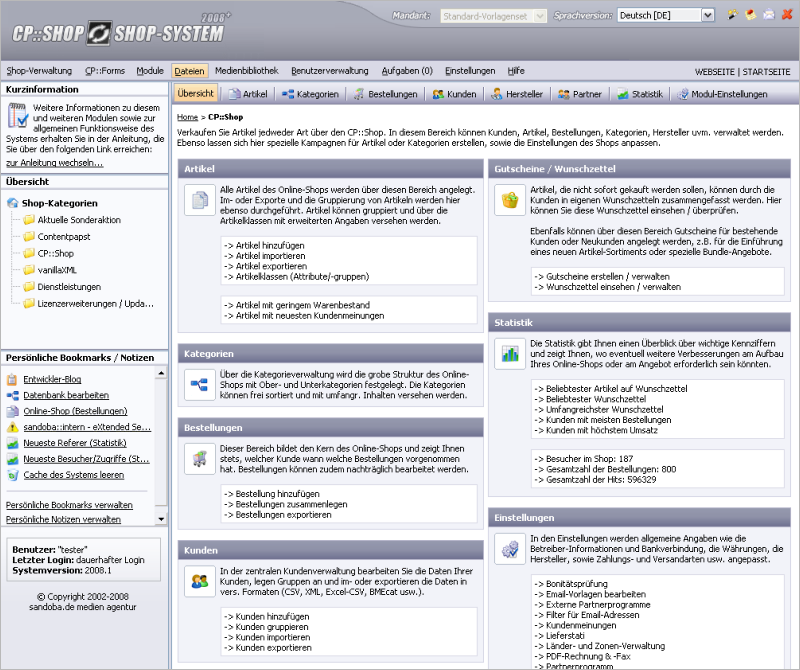
Task: Open the Hilfe menu
Action: [516, 71]
